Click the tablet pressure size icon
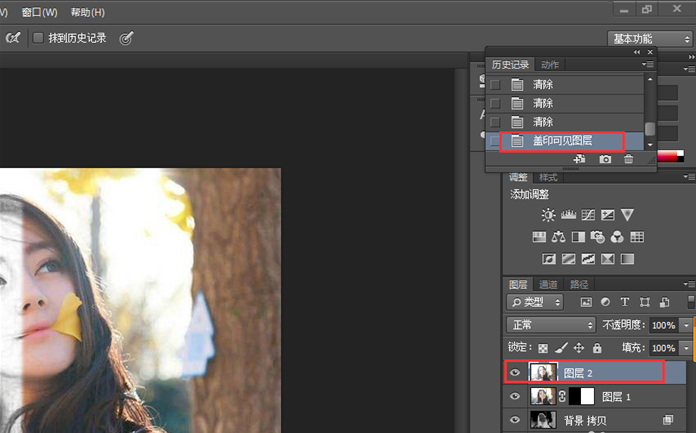 (x=126, y=38)
